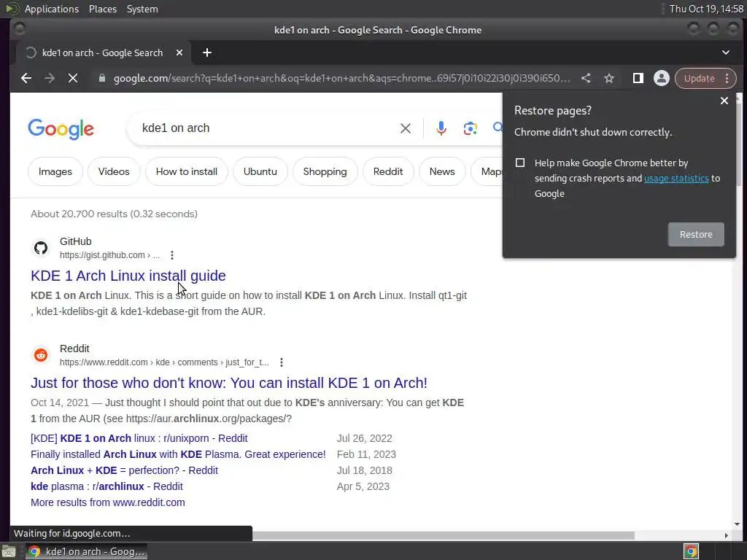Click the Chrome tray icon in the bottom panel
747x560 pixels.
coord(691,551)
